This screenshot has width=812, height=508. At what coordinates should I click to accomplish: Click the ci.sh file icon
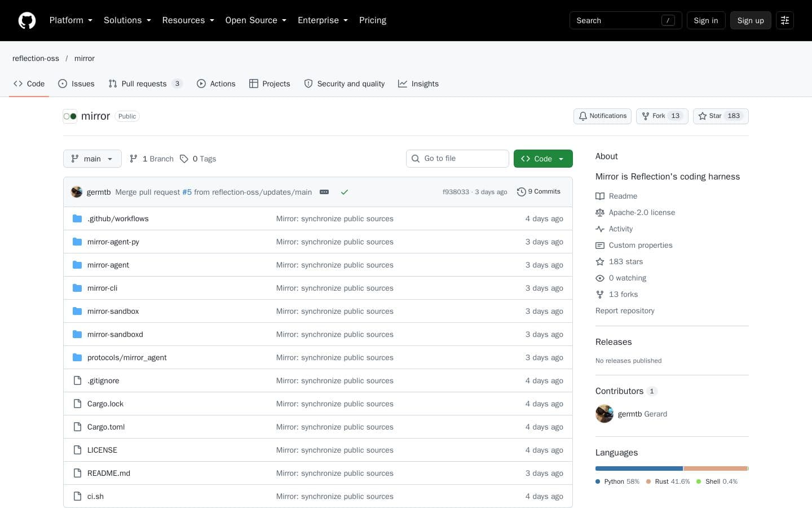77,496
